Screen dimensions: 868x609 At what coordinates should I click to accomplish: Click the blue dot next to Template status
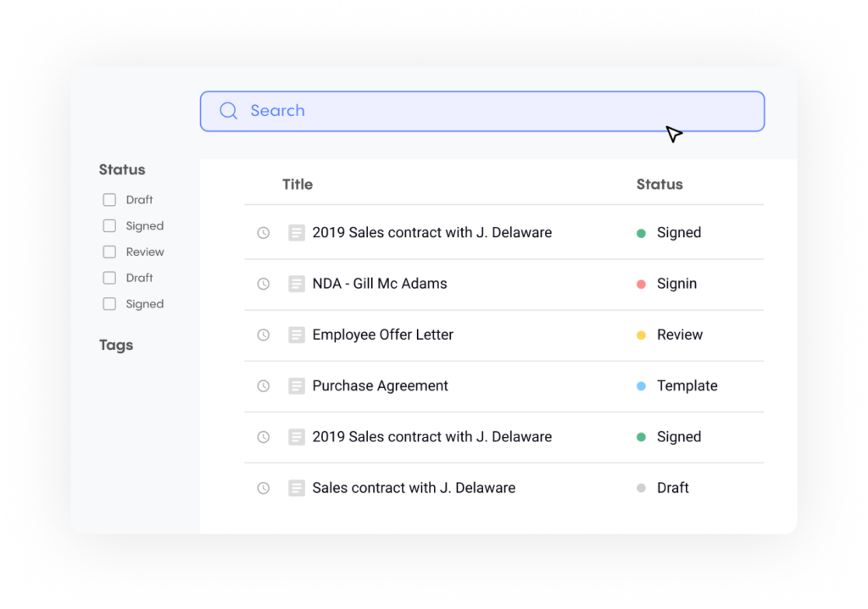tap(641, 386)
